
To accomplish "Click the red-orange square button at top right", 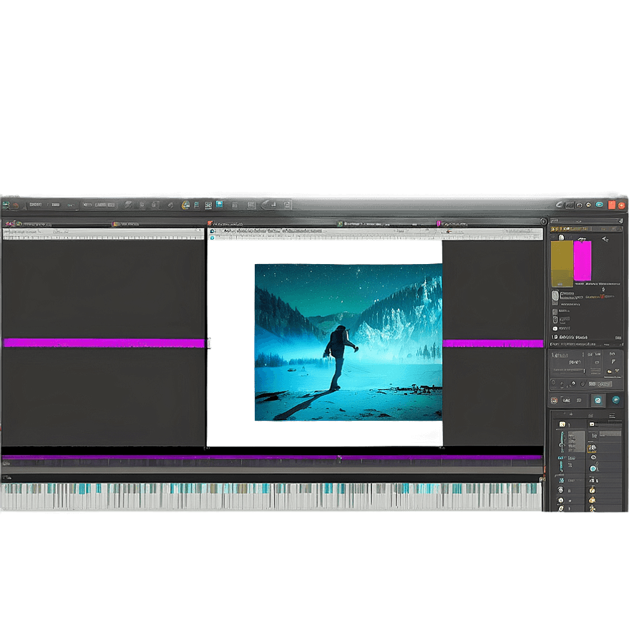I will pos(612,205).
